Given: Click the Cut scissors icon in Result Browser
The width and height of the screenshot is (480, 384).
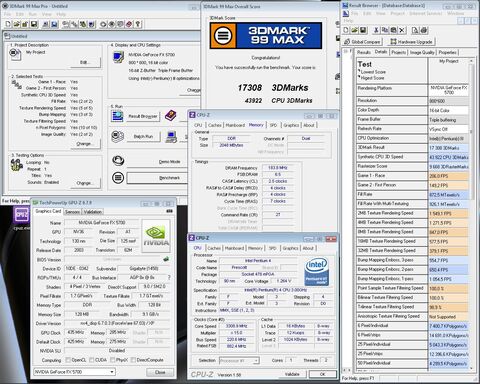Looking at the screenshot, I should pyautogui.click(x=376, y=30).
